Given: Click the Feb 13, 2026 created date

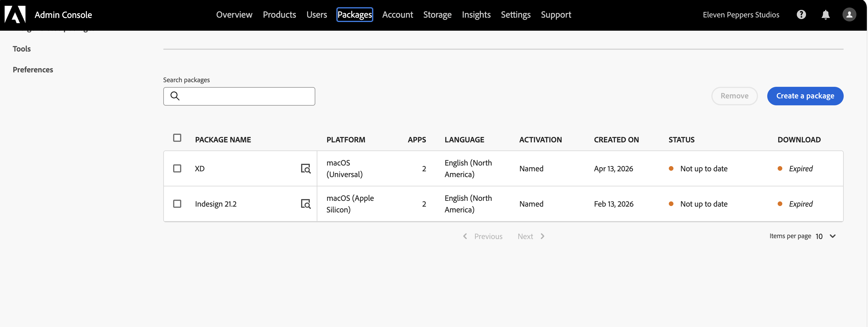Looking at the screenshot, I should pyautogui.click(x=613, y=204).
